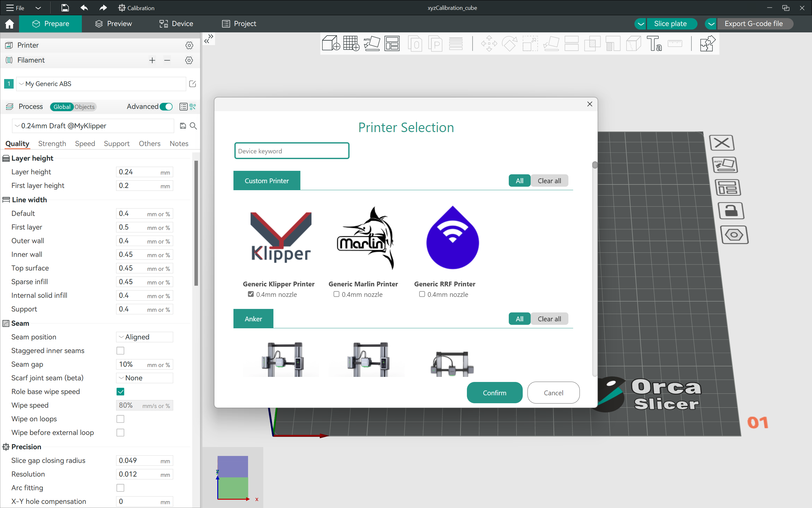Check Generic Marlin 0.4mm nozzle checkbox
Screen dimensions: 812x508
336,294
